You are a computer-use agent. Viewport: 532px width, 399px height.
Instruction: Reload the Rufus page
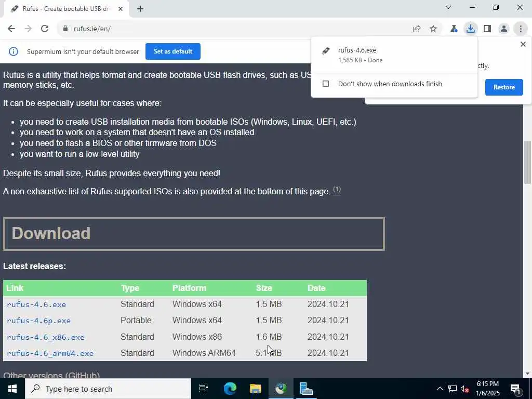click(x=45, y=29)
